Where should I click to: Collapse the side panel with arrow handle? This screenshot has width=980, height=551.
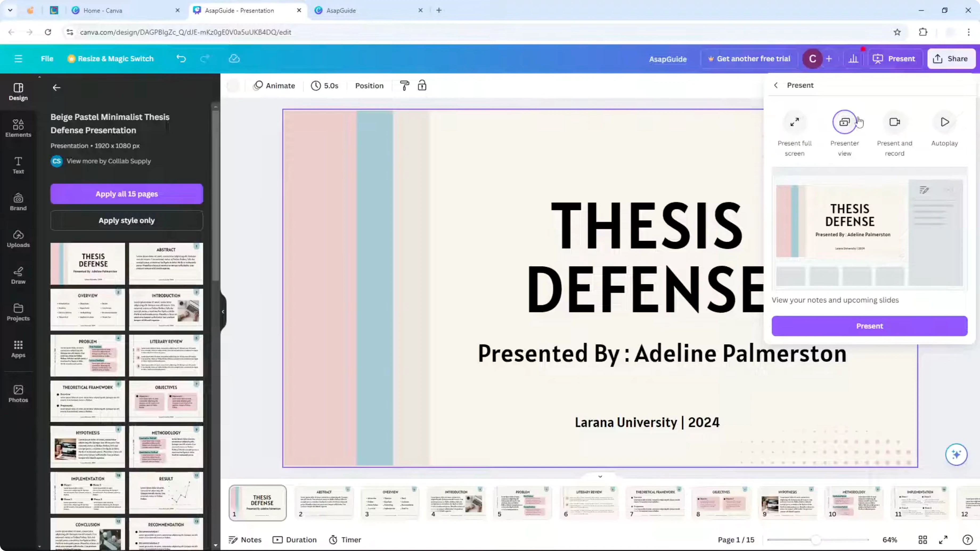coord(223,312)
